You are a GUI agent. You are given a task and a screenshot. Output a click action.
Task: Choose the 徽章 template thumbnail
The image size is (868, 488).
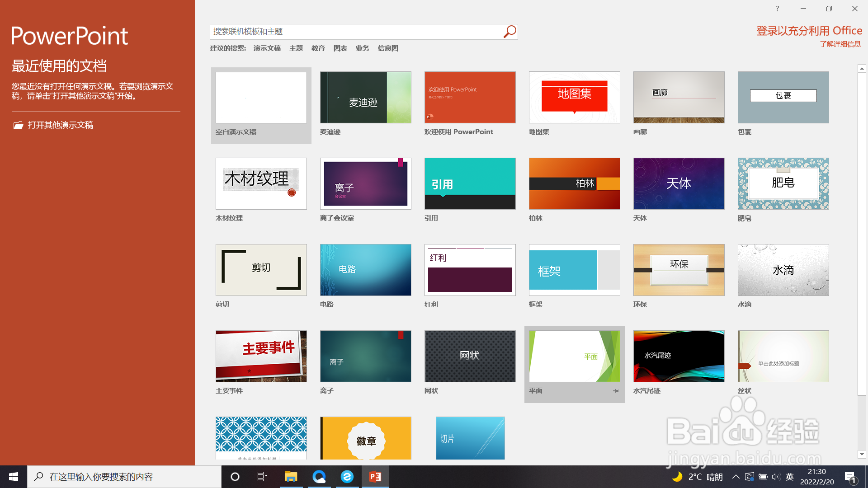point(366,438)
